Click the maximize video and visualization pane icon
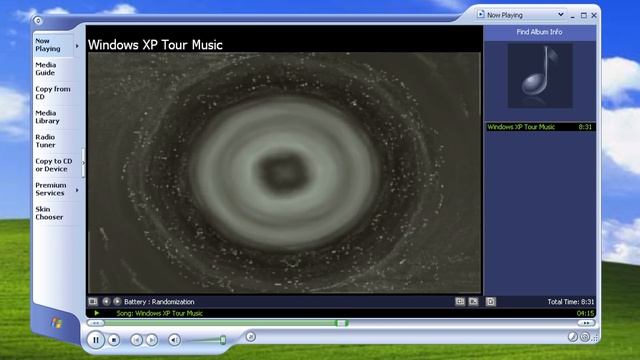The image size is (640, 360). (x=460, y=301)
